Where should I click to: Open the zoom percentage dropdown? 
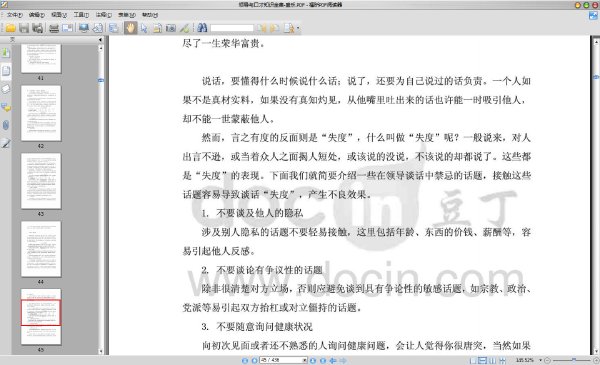coord(540,360)
